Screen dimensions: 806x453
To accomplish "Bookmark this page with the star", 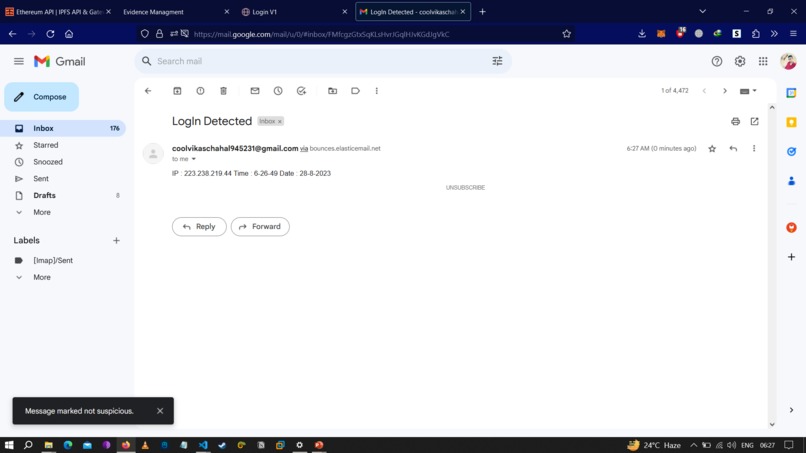I will click(x=566, y=34).
